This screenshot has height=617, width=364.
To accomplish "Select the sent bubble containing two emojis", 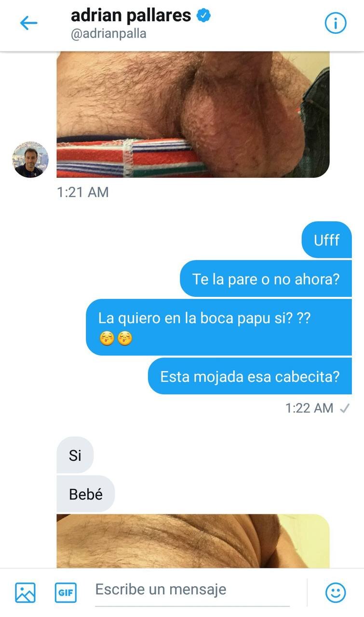I will click(219, 327).
